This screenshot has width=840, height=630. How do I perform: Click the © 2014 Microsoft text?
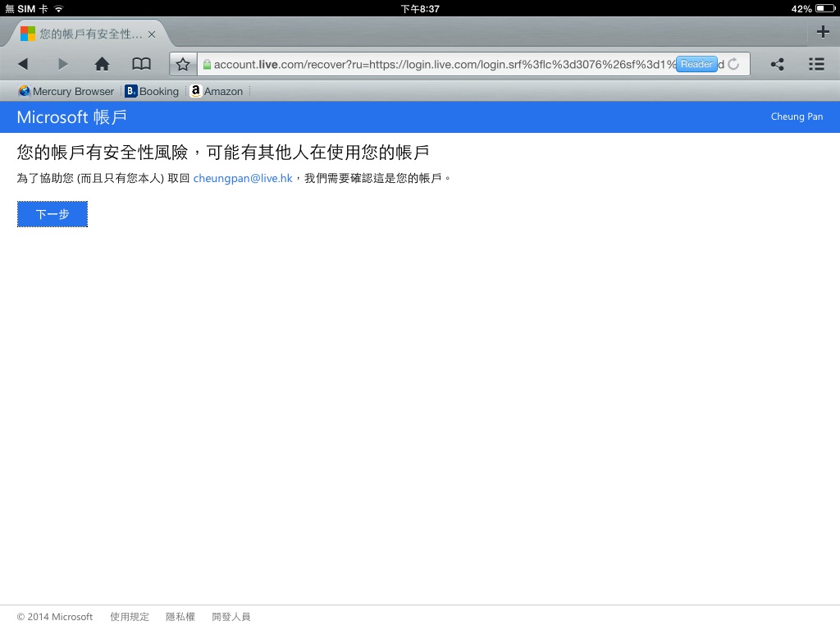[x=55, y=617]
